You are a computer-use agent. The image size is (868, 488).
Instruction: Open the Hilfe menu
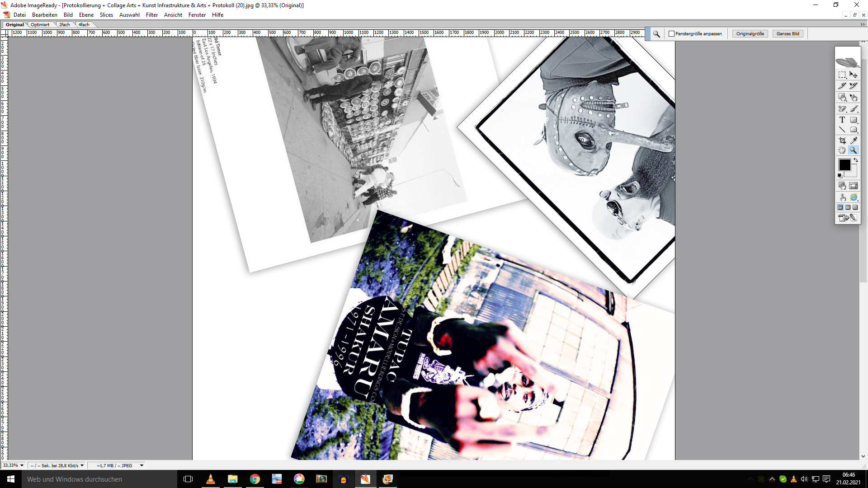click(x=218, y=15)
